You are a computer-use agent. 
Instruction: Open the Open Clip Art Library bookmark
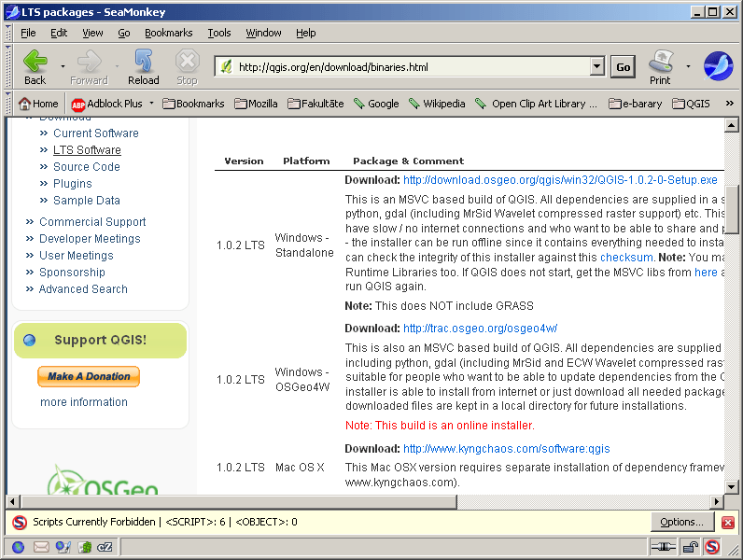pos(536,104)
